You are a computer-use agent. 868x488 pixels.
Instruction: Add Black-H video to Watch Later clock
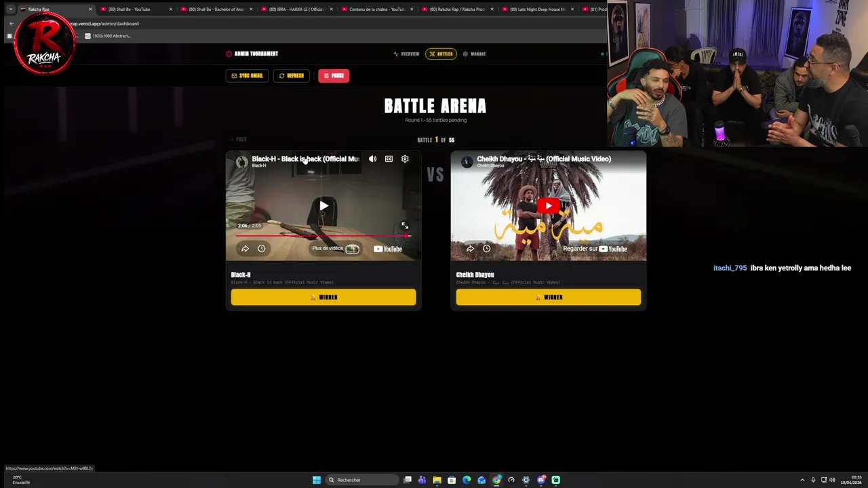point(261,249)
